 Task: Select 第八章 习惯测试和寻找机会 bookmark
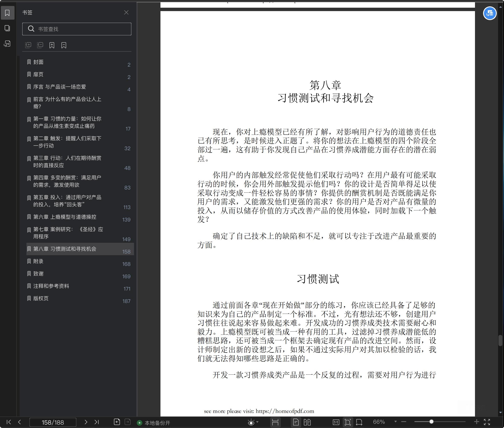click(80, 249)
